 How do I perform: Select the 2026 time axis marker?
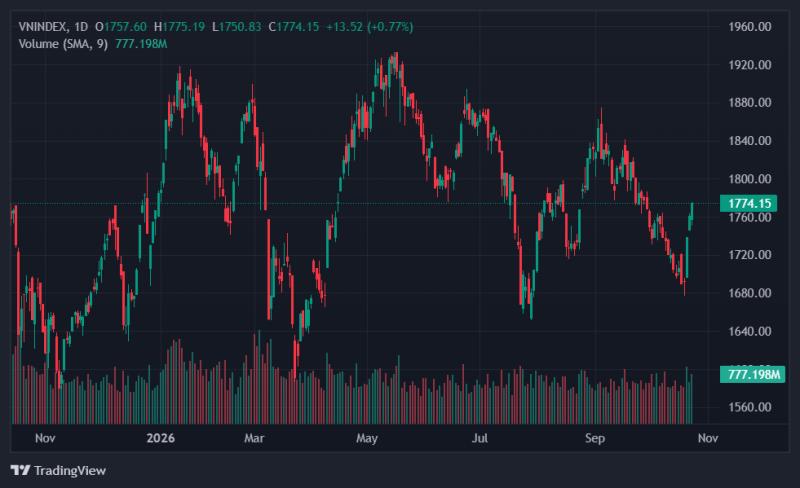click(x=160, y=438)
